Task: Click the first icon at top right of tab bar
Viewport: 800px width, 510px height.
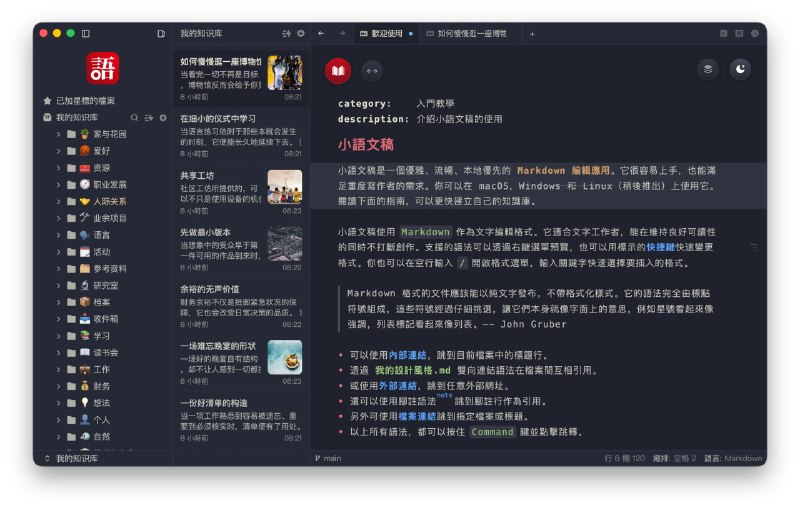Action: [x=723, y=34]
